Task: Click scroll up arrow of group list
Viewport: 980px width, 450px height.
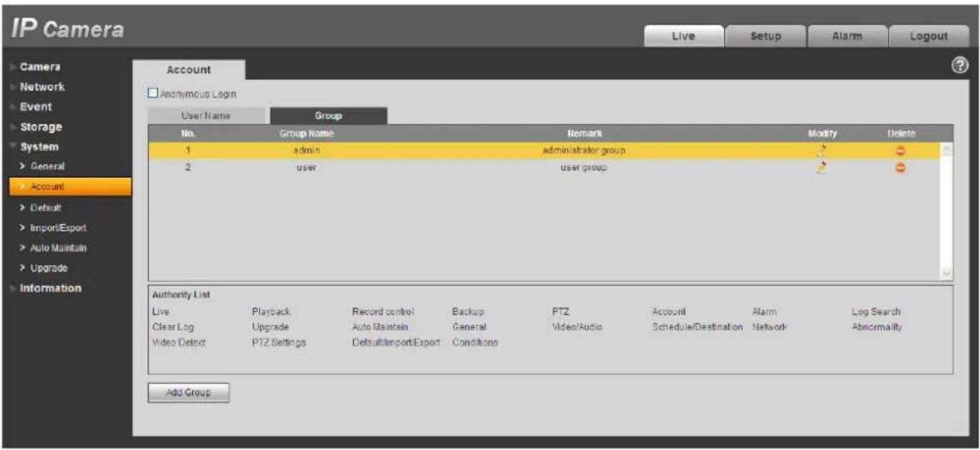Action: [946, 149]
